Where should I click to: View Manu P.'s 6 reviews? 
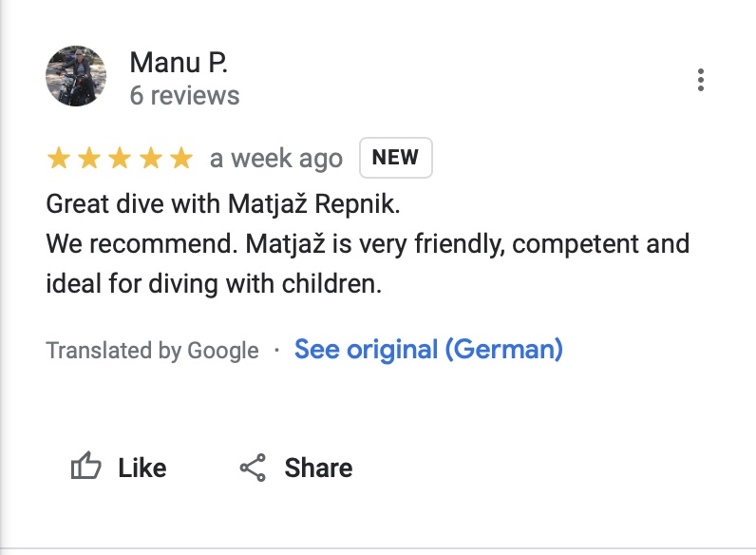coord(184,96)
